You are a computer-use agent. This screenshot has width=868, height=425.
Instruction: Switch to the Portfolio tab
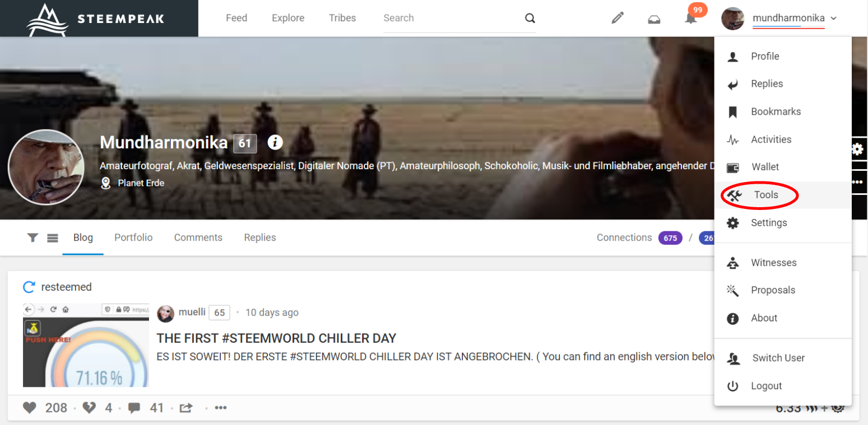point(133,237)
